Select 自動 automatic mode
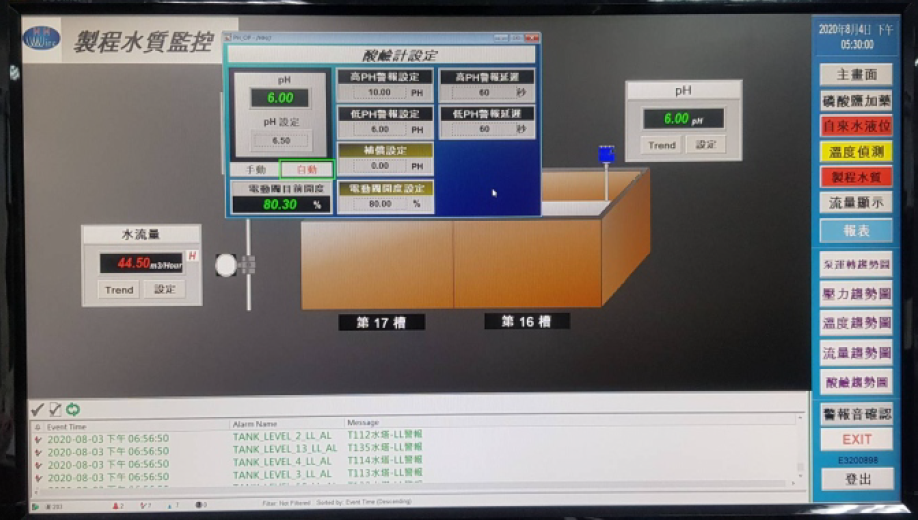 306,170
